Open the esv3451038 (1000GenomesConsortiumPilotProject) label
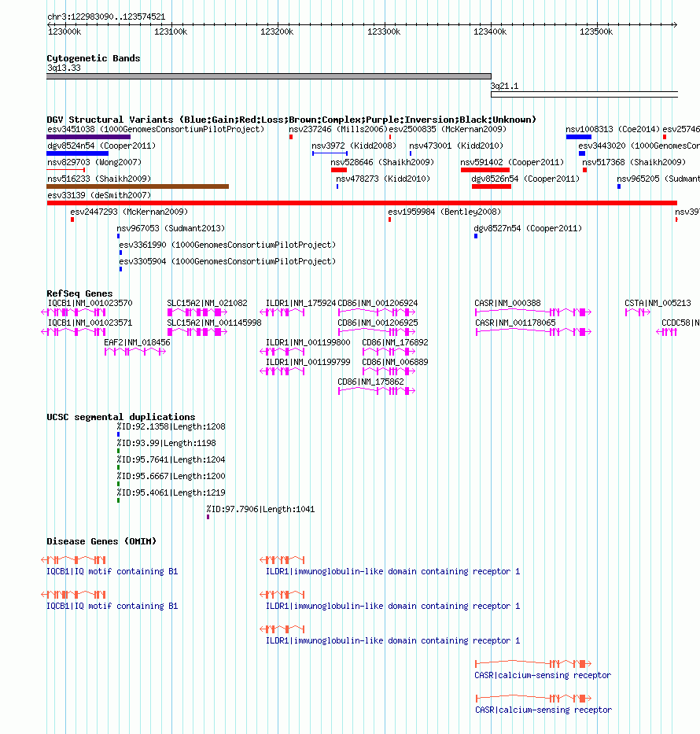This screenshot has width=700, height=734. (x=156, y=129)
